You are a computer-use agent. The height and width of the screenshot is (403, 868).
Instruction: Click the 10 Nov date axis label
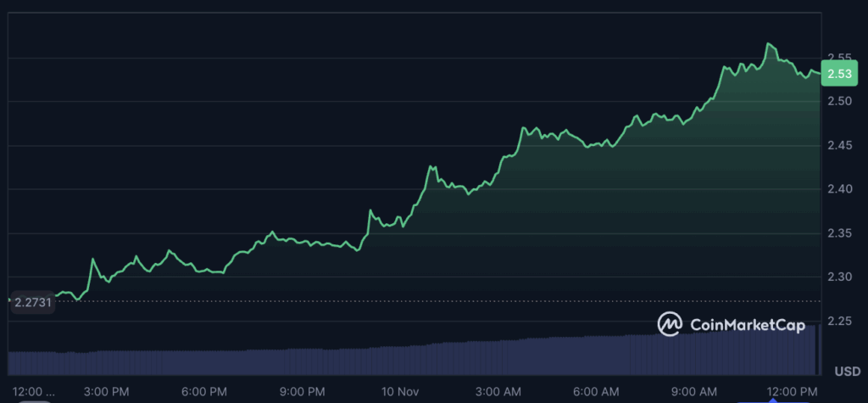401,391
